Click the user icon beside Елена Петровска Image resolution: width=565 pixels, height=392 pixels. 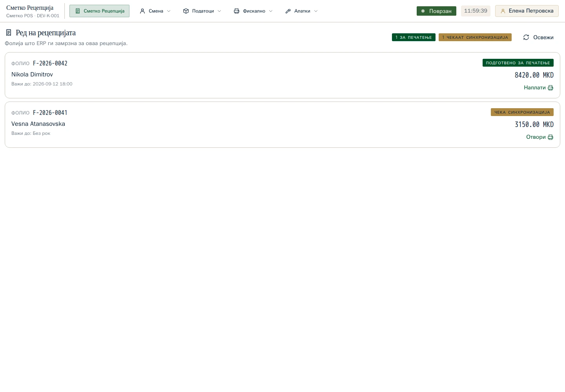[x=503, y=11]
